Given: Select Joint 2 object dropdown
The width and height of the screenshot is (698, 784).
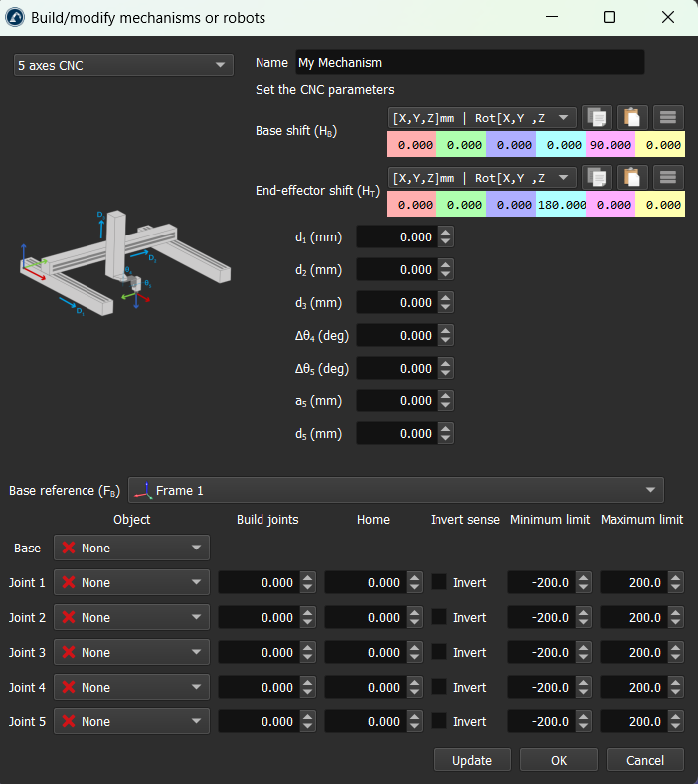Looking at the screenshot, I should click(131, 618).
